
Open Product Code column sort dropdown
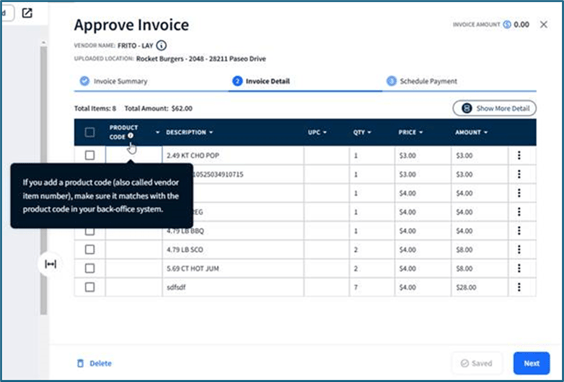click(158, 132)
